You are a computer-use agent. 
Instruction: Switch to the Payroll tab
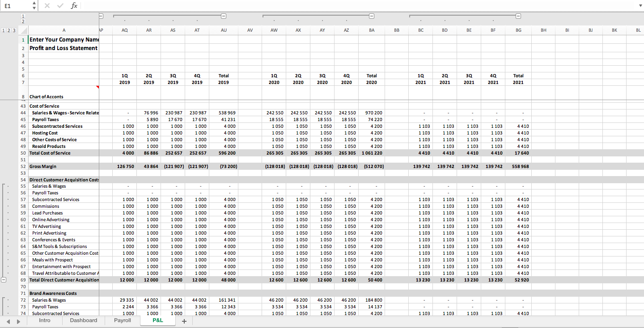(x=122, y=320)
